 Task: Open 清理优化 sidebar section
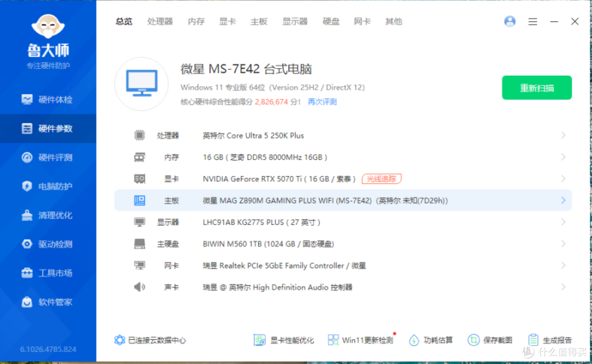coord(48,215)
